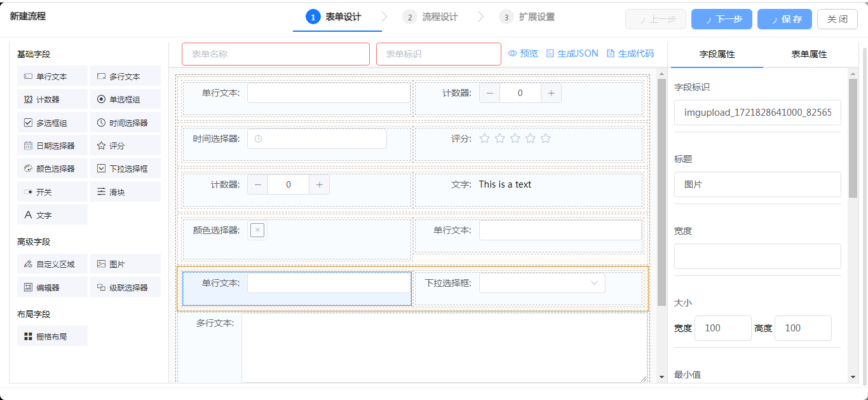Screen dimensions: 868x400
Task: Add the 文字 text label field
Action: coord(52,215)
